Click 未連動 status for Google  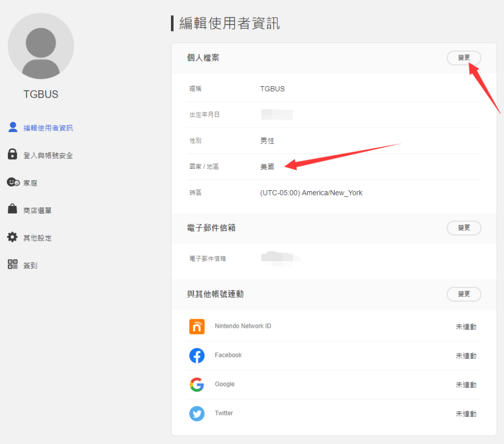466,384
